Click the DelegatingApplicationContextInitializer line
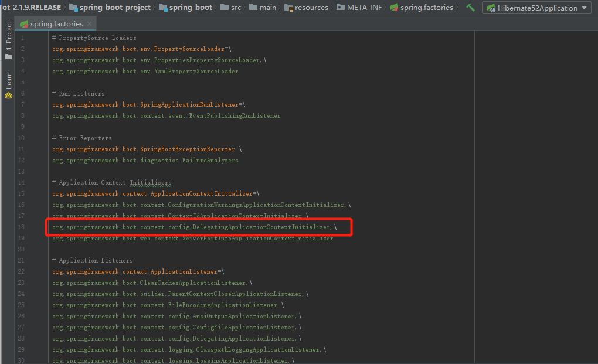This screenshot has width=598, height=364. (x=195, y=227)
